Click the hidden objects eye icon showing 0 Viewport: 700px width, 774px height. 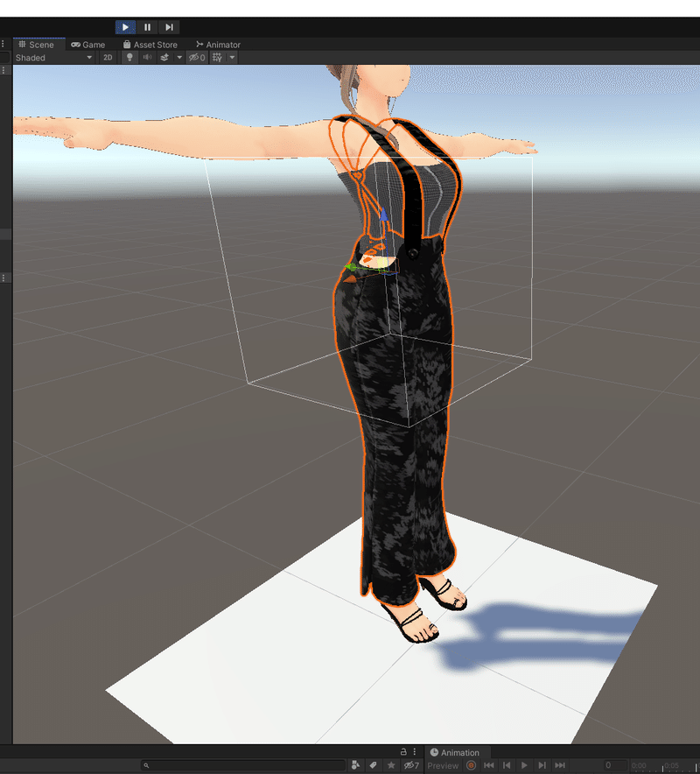click(196, 58)
